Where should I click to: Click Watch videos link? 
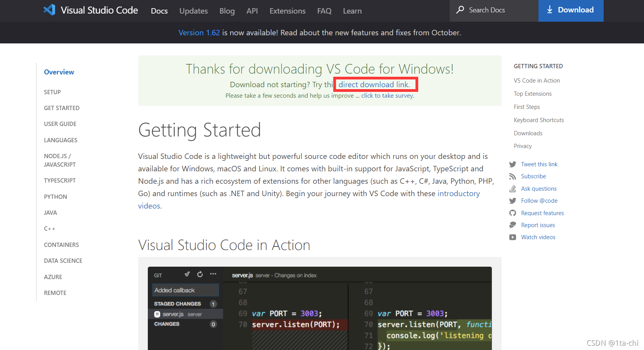tap(538, 237)
